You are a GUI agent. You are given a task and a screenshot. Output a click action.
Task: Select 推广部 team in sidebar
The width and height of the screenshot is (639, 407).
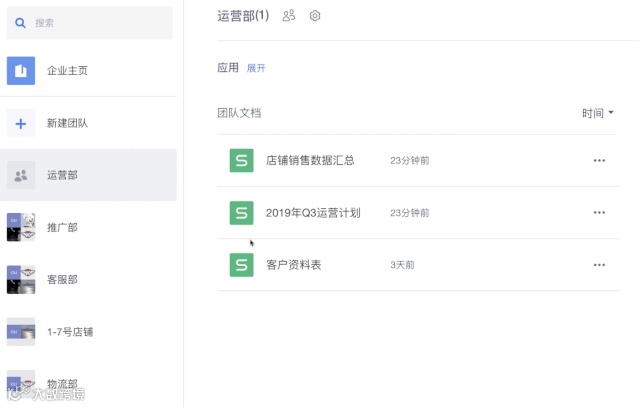[x=62, y=227]
